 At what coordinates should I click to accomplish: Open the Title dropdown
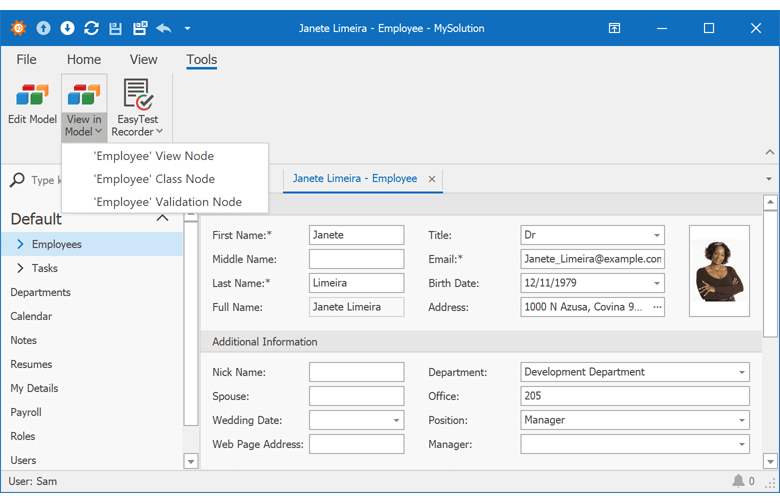(x=657, y=236)
